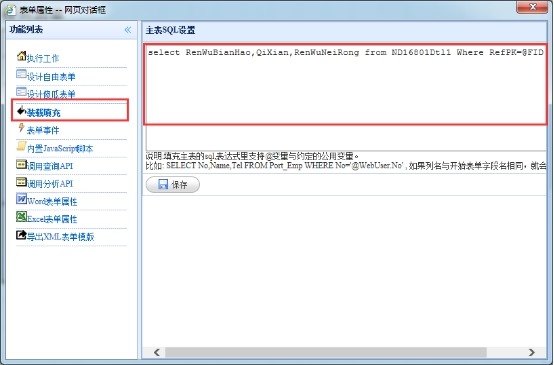Click the horizontal scrollbar right arrow
The height and width of the screenshot is (365, 554).
tap(531, 352)
